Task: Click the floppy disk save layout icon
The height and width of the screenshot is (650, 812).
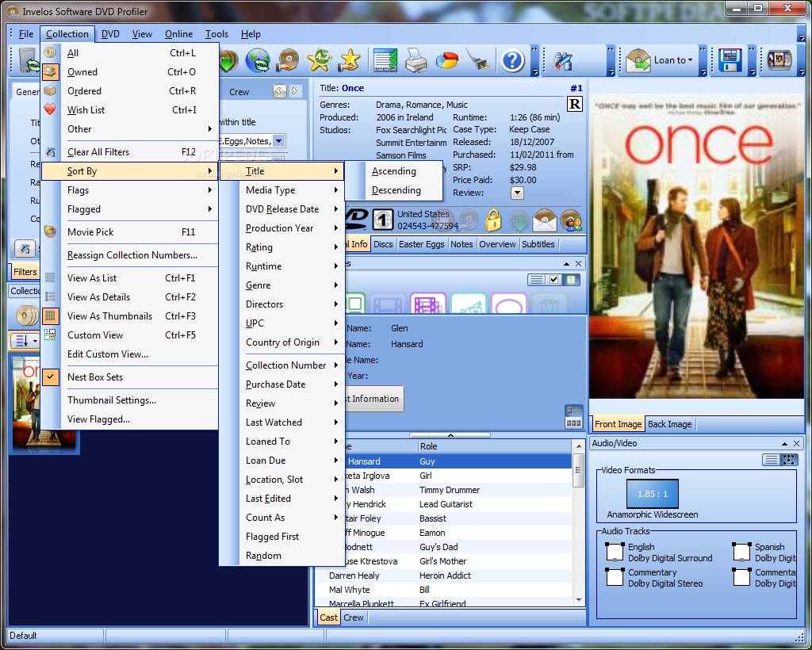Action: [x=730, y=60]
